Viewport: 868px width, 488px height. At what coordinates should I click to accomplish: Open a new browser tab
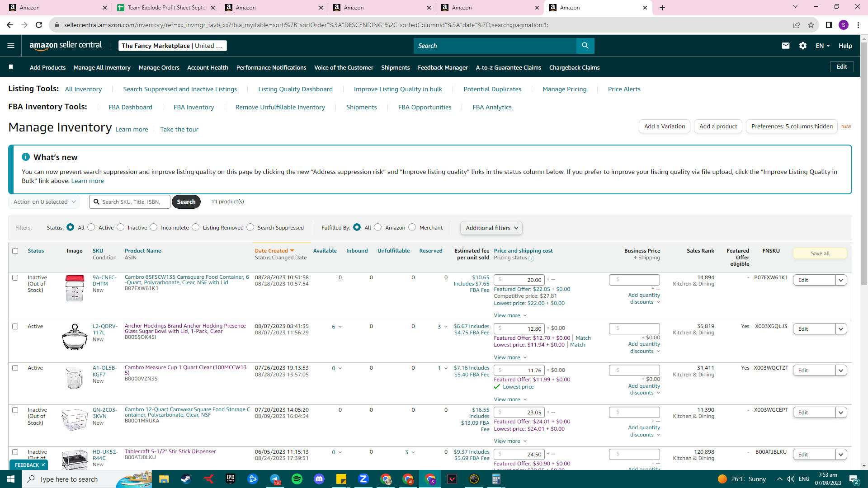pyautogui.click(x=662, y=8)
